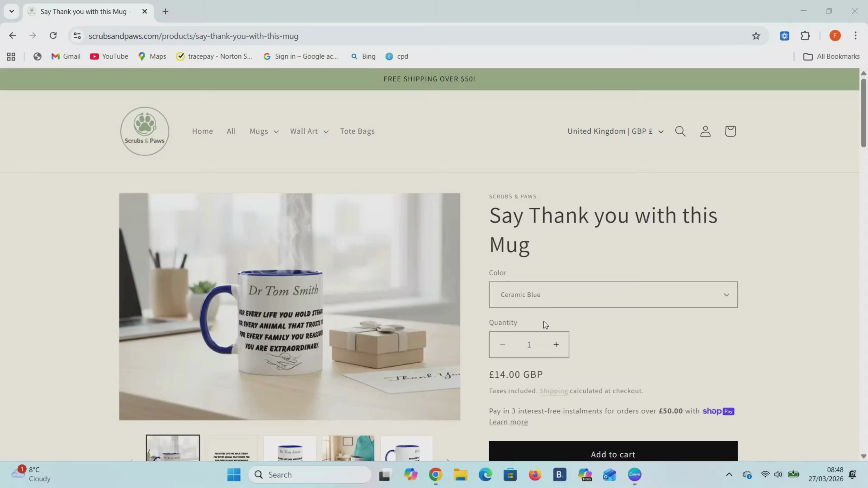Decrease quantity with the minus button

(x=502, y=345)
